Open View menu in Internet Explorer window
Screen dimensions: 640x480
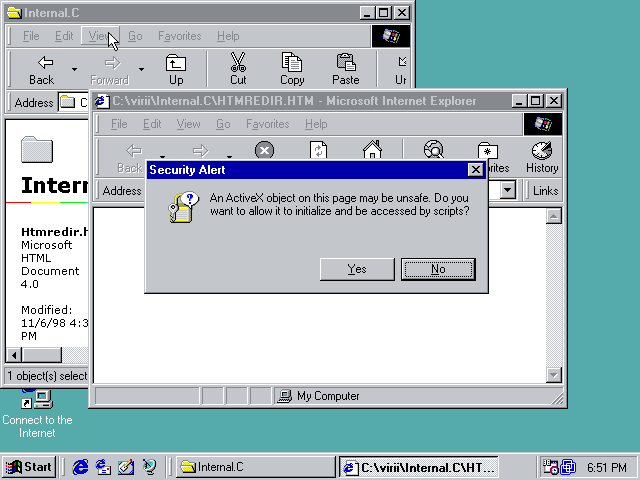[188, 124]
